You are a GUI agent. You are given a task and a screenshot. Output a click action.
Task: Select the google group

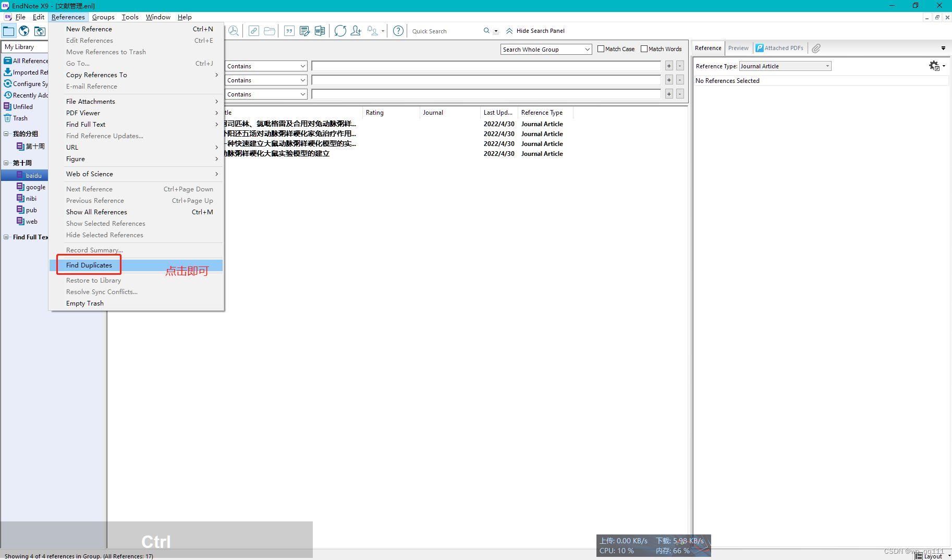tap(35, 187)
